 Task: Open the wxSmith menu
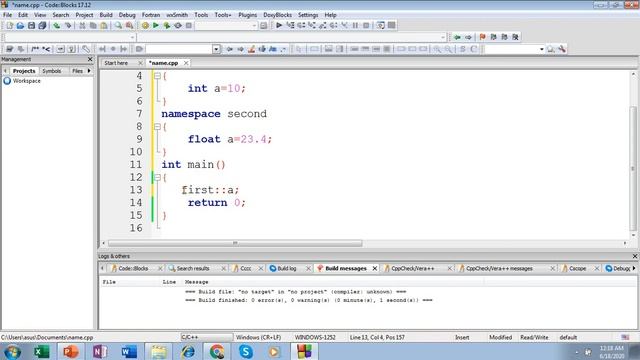(177, 15)
